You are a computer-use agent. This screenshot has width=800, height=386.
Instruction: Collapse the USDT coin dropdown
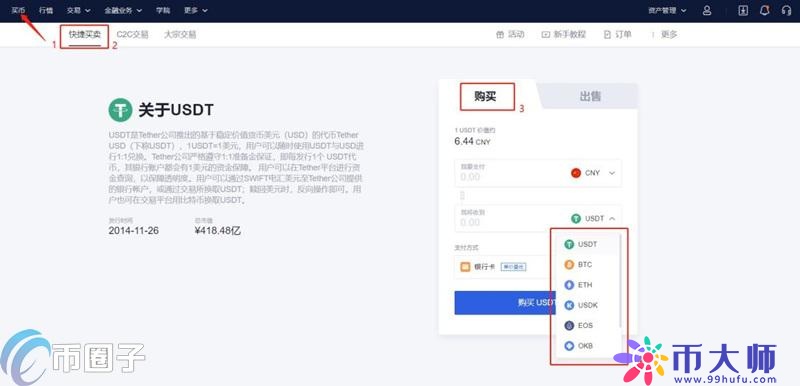click(593, 218)
